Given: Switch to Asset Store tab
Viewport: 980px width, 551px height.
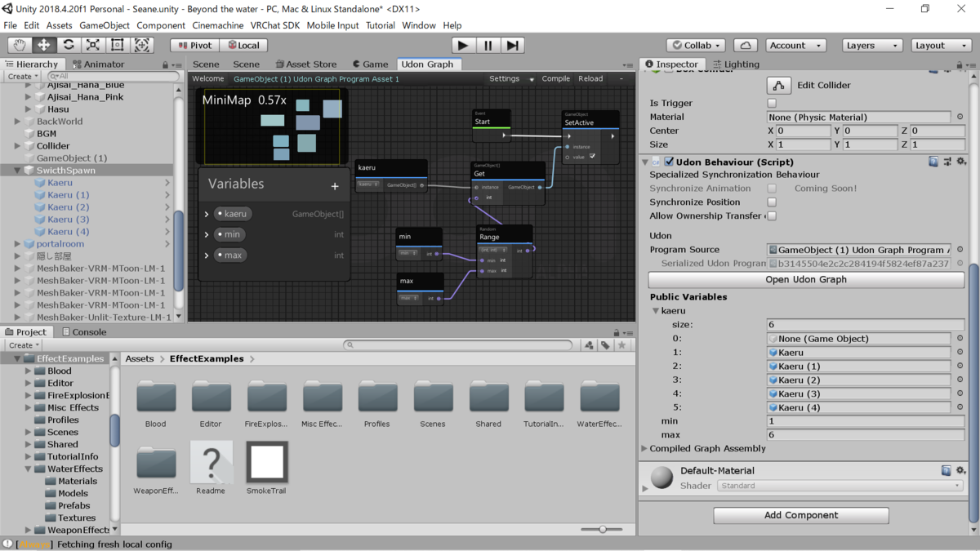Looking at the screenshot, I should 306,64.
